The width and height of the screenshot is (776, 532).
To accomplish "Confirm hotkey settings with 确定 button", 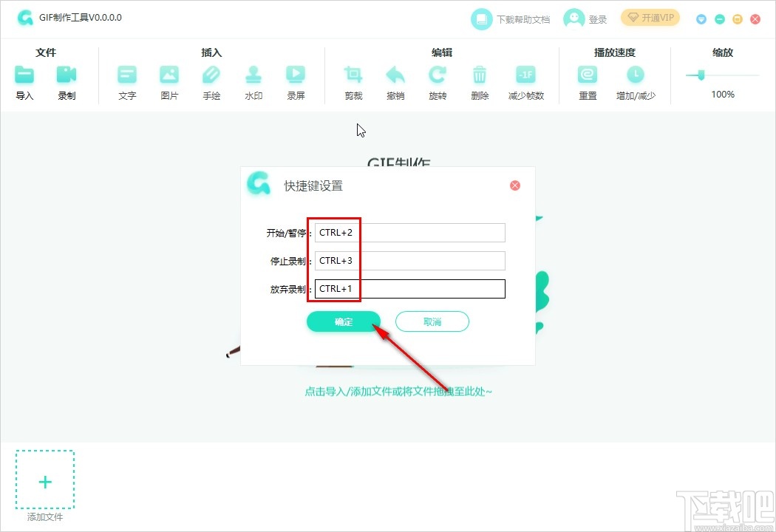I will click(344, 321).
